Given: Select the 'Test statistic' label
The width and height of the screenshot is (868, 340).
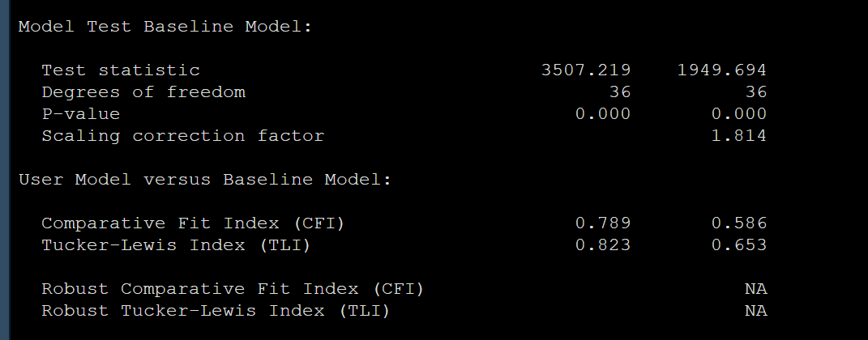Looking at the screenshot, I should pos(121,70).
